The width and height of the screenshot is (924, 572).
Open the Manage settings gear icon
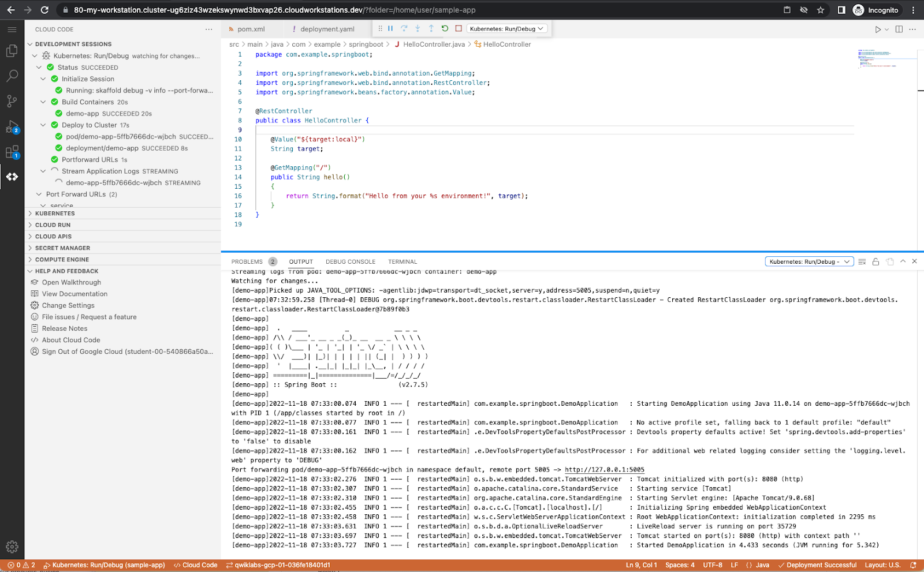pyautogui.click(x=12, y=547)
